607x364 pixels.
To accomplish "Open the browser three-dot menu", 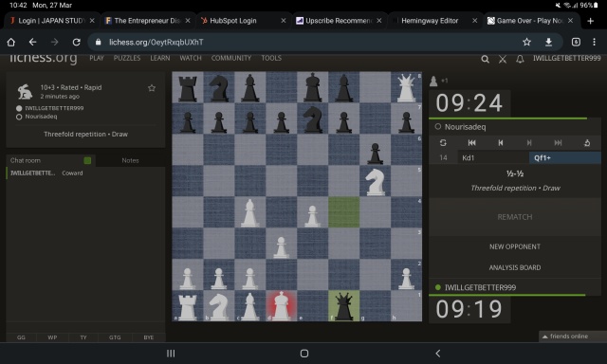I will (594, 42).
